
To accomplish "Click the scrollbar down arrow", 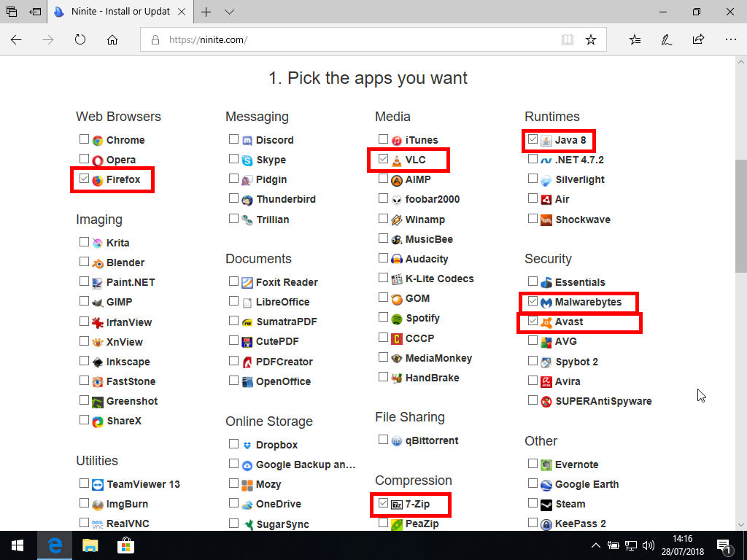I will tap(741, 525).
